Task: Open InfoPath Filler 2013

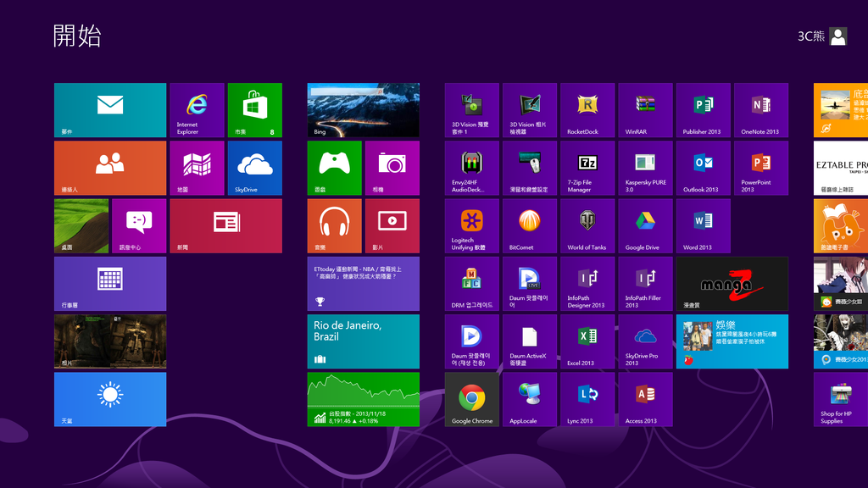Action: 645,284
